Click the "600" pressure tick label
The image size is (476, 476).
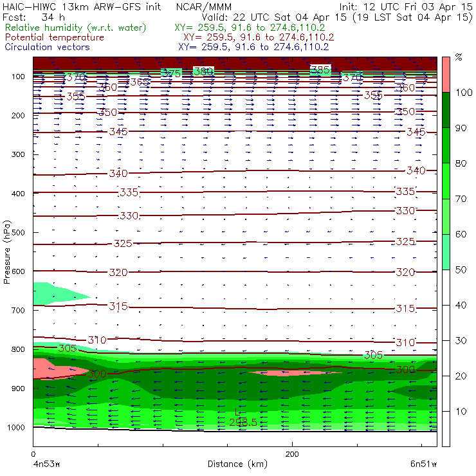[x=18, y=271]
